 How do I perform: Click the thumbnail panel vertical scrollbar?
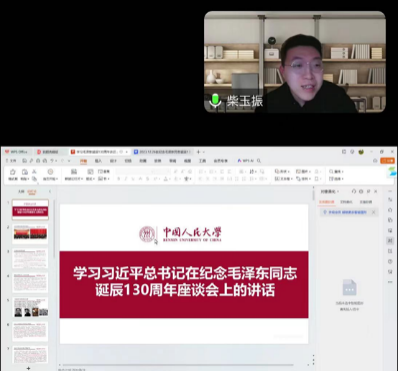tap(54, 230)
